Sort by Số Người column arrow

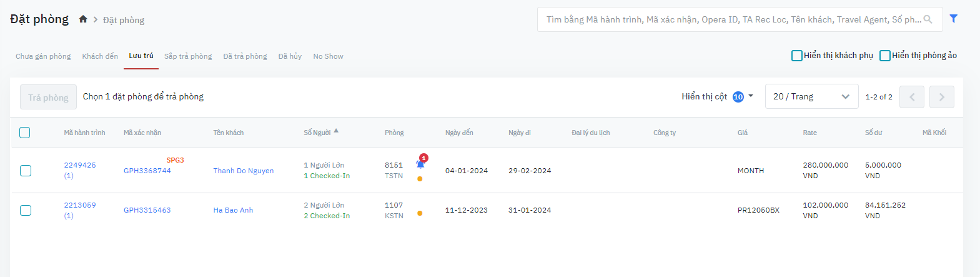336,131
